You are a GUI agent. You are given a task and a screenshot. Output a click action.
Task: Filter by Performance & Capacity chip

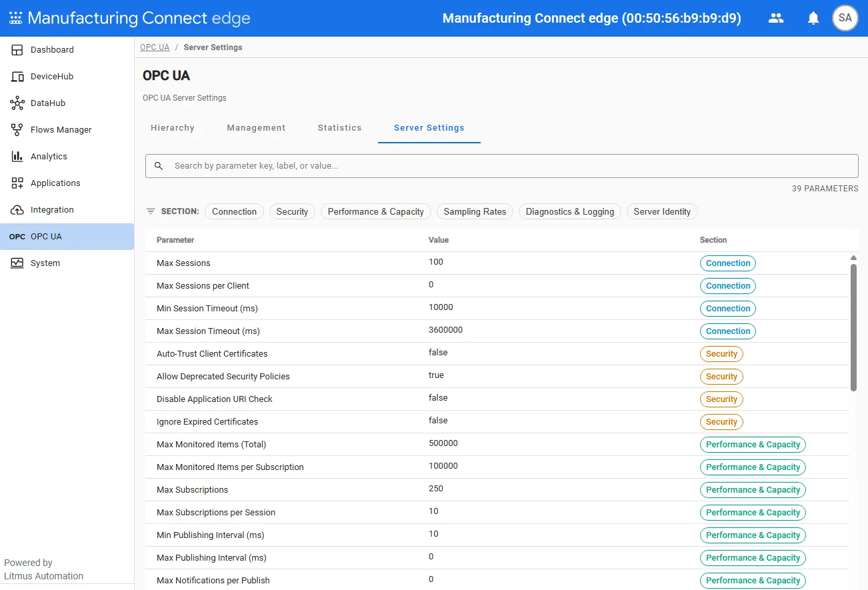point(376,211)
